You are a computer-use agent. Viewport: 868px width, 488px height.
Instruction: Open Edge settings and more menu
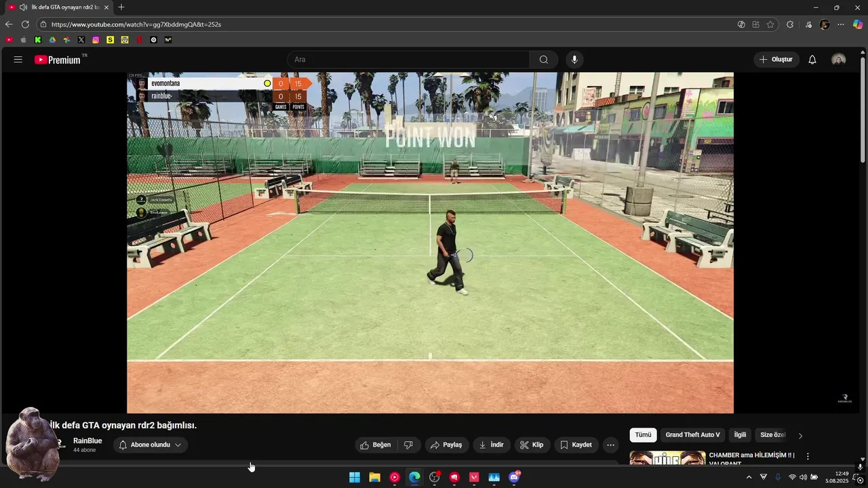click(x=841, y=24)
